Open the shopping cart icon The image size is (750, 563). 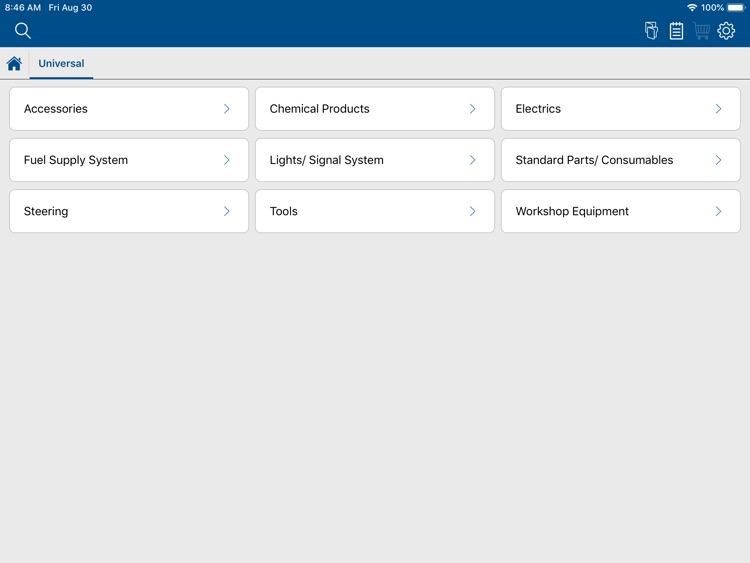click(701, 31)
